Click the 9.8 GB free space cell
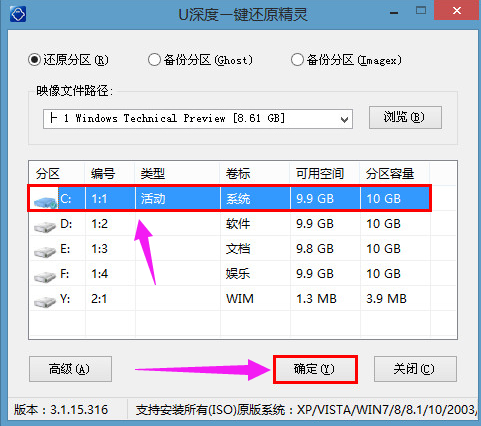This screenshot has height=426, width=481. [315, 249]
